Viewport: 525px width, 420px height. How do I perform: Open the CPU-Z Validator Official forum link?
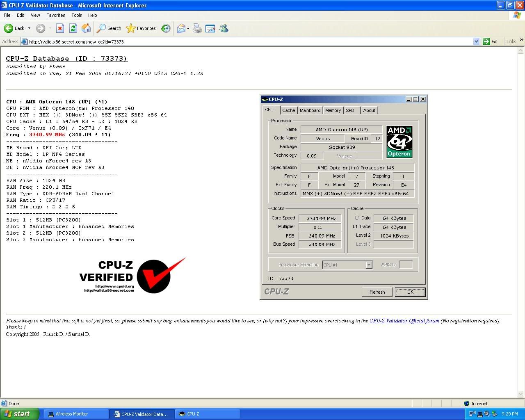click(404, 321)
